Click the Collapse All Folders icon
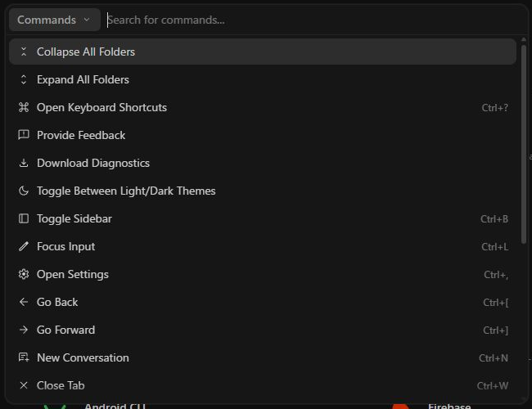 [24, 52]
